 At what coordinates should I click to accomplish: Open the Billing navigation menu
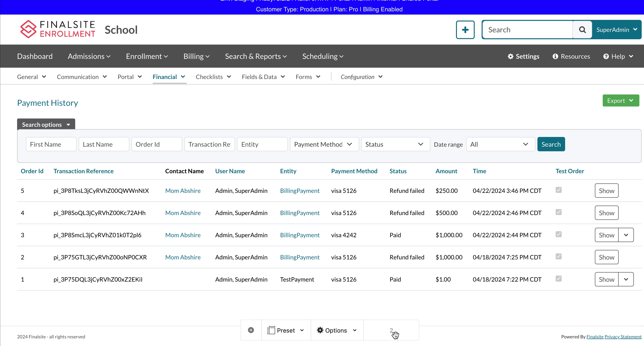196,56
